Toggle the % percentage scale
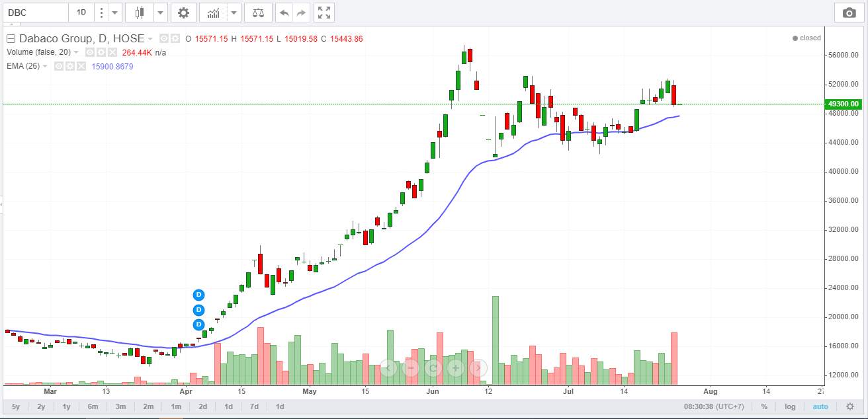The width and height of the screenshot is (868, 419). point(764,406)
